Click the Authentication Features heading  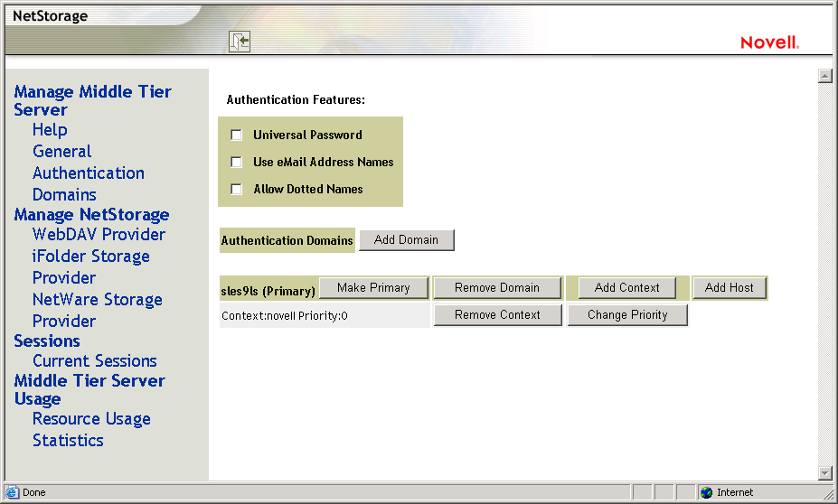pos(296,100)
